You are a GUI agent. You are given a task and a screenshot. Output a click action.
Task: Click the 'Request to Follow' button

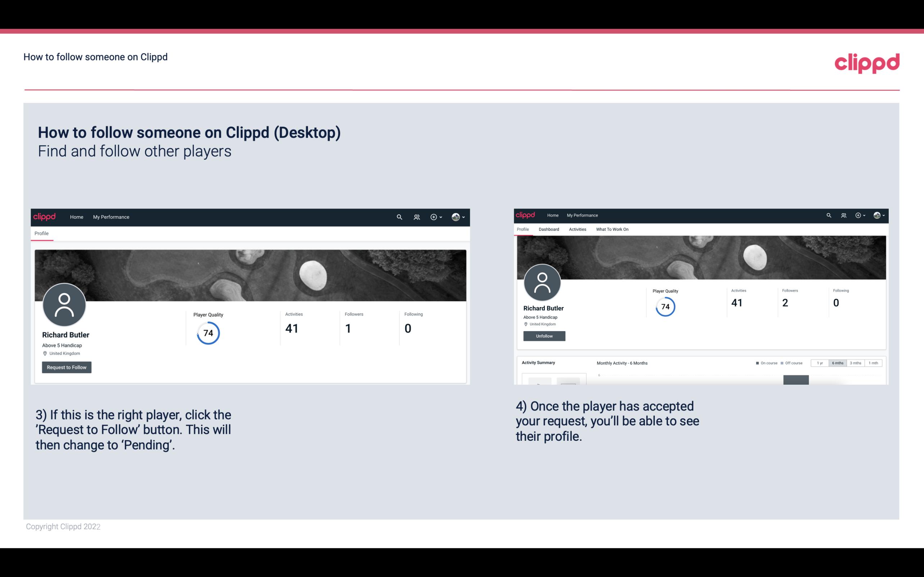67,367
